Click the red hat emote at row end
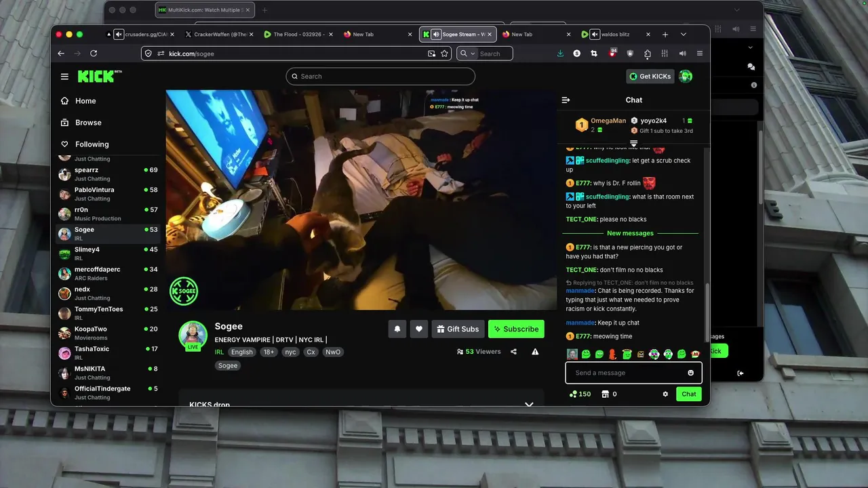Image resolution: width=868 pixels, height=488 pixels. (x=695, y=354)
